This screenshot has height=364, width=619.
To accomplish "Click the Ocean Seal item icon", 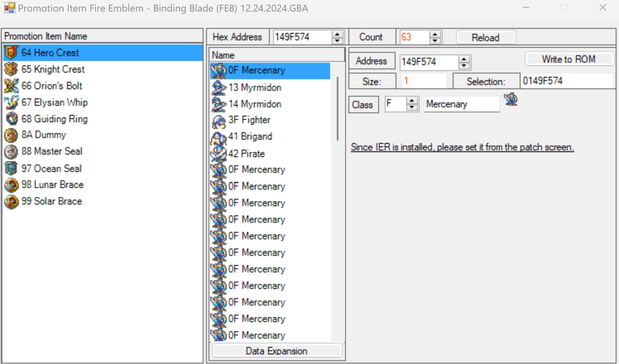I will point(11,168).
